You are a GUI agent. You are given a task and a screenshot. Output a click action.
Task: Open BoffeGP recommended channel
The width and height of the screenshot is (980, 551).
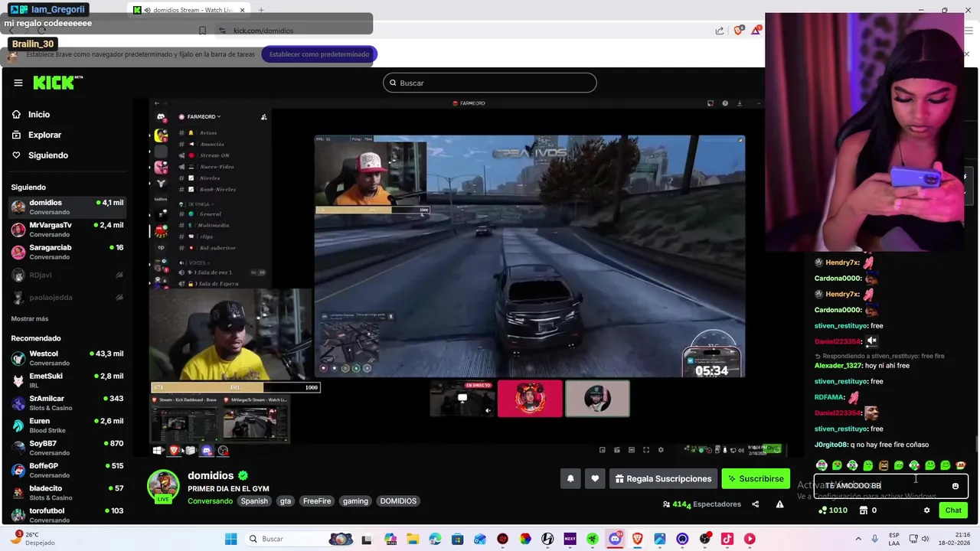point(67,470)
